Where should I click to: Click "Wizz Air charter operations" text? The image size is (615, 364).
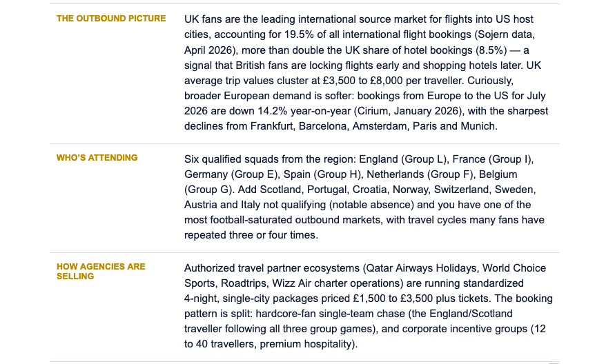[338, 283]
